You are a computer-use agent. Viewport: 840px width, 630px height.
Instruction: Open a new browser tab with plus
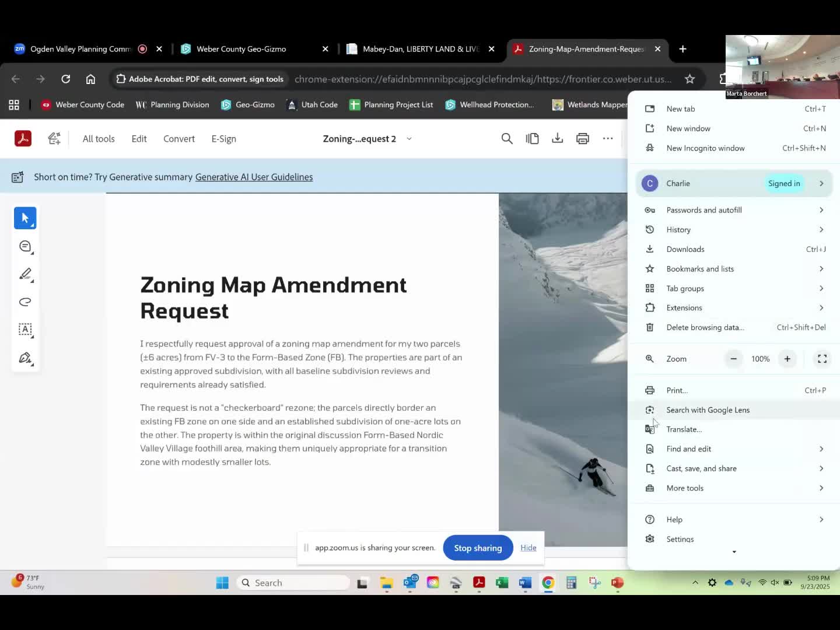click(682, 49)
